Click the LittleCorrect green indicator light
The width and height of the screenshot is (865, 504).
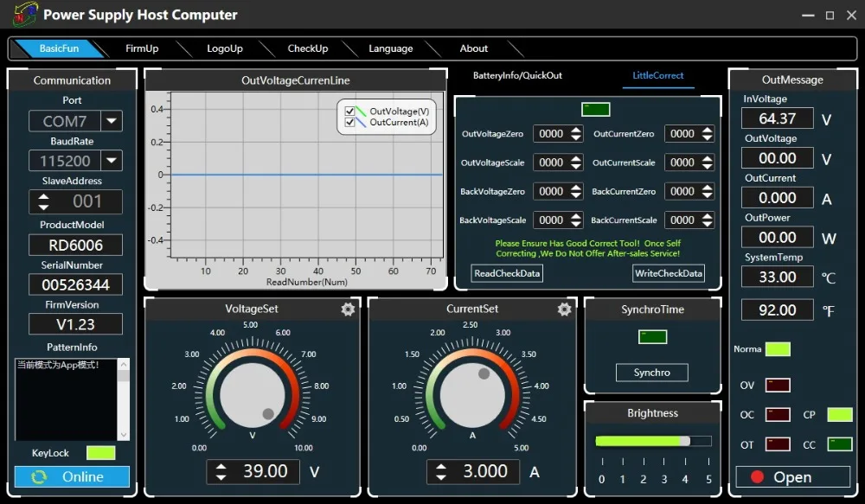[x=596, y=109]
